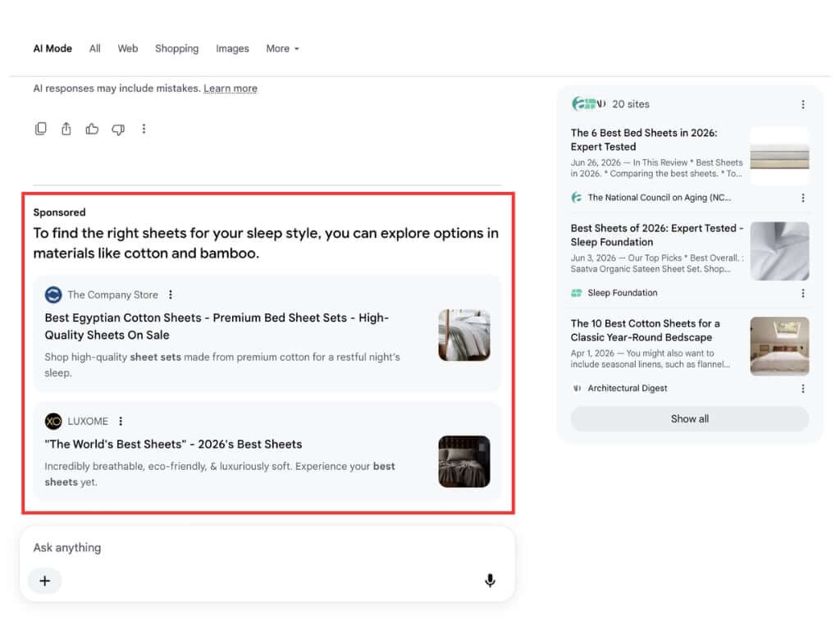This screenshot has height=630, width=840.
Task: Click the Sleep Foundation source name
Action: [x=623, y=293]
